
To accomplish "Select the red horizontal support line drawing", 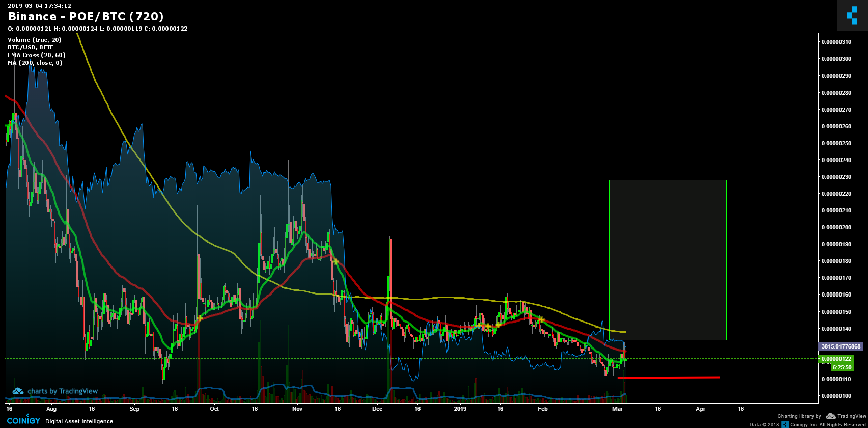I will click(668, 378).
